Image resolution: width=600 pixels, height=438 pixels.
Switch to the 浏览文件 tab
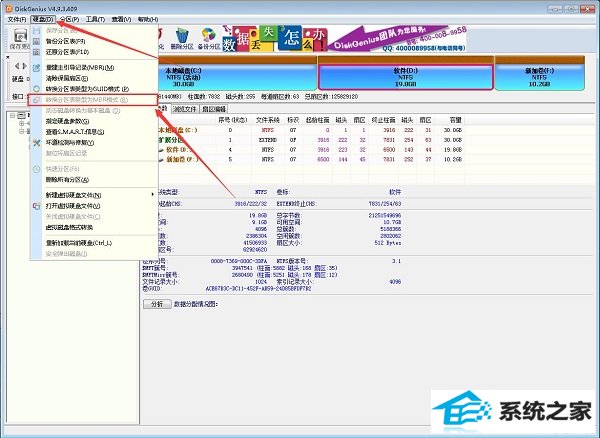[x=184, y=109]
